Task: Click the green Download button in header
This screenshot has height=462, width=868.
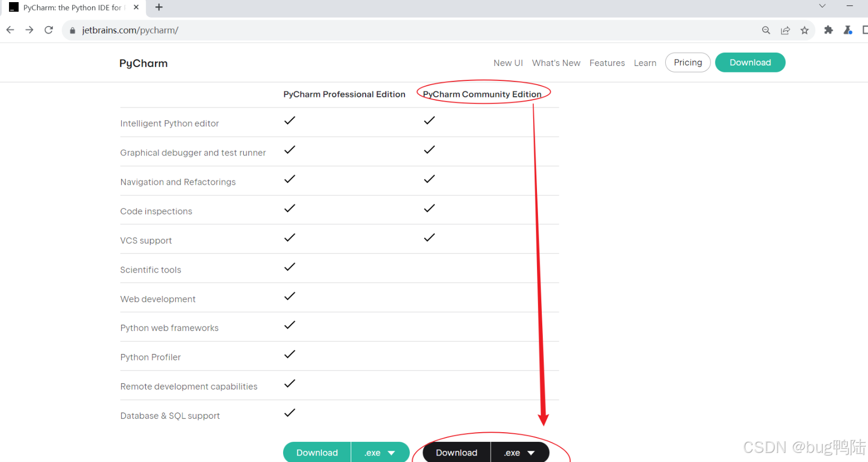Action: click(x=750, y=62)
